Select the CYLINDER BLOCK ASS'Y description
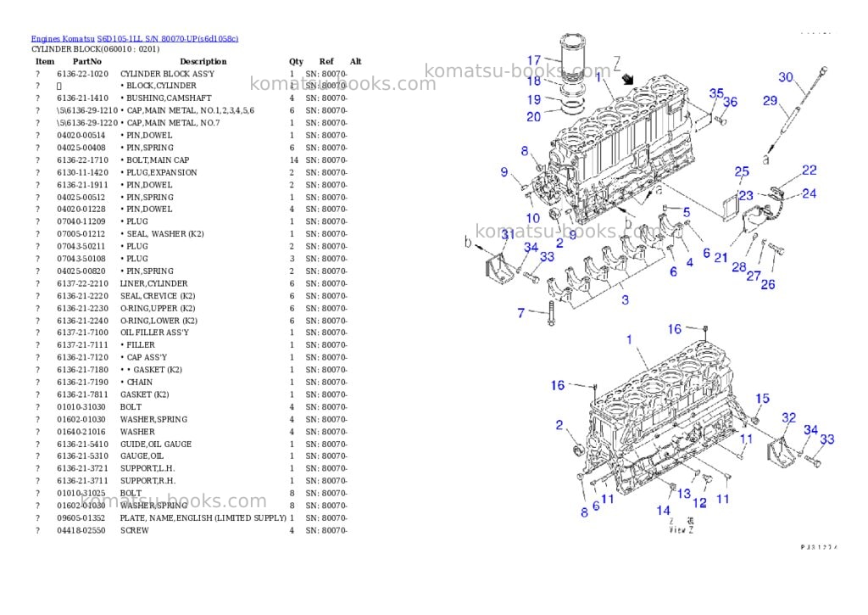This screenshot has height=615, width=868. (x=167, y=74)
